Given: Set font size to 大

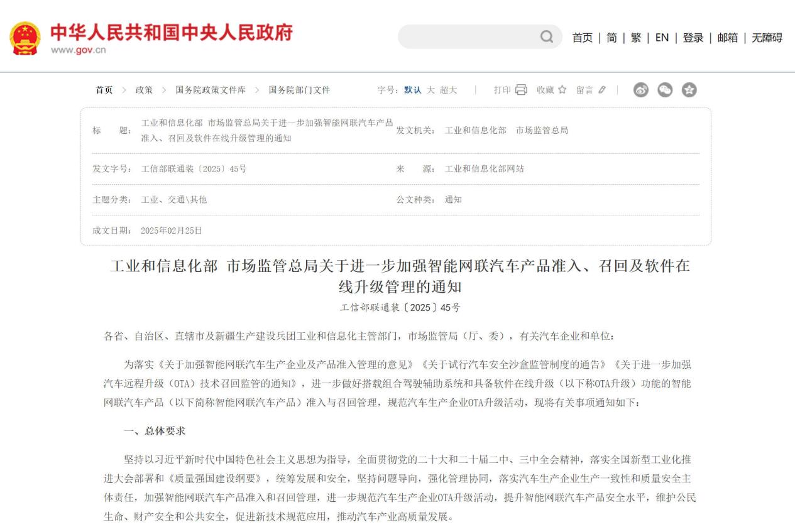Looking at the screenshot, I should [x=430, y=90].
